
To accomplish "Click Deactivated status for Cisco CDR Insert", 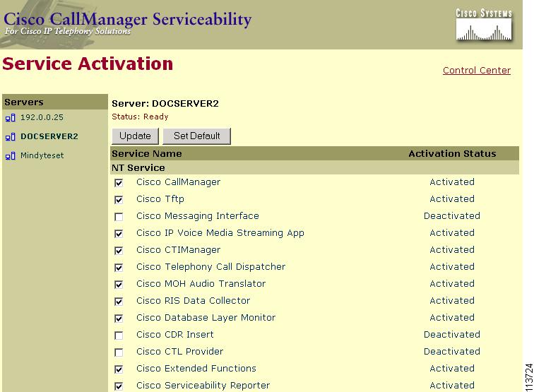I will (x=452, y=335).
